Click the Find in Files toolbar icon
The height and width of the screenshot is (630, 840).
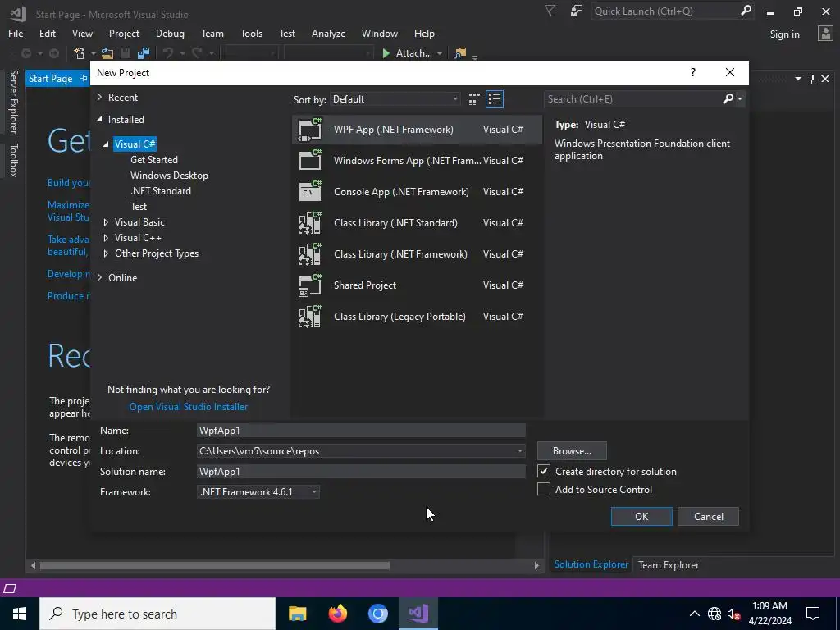click(459, 53)
